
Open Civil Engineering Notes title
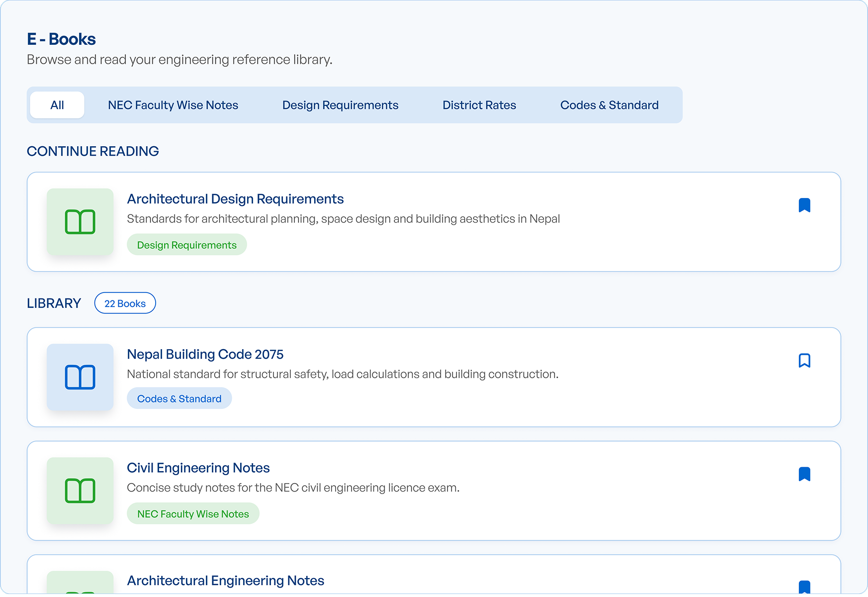[x=198, y=468]
